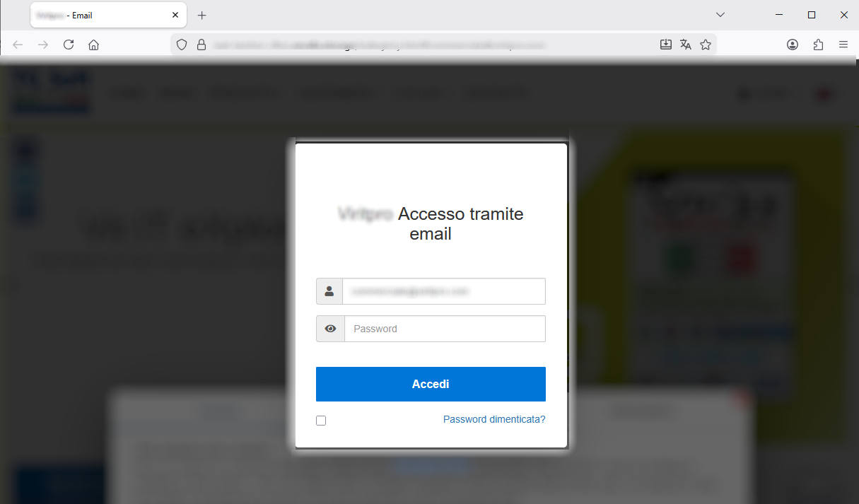Translate this page icon
The height and width of the screenshot is (504, 859).
coord(685,45)
